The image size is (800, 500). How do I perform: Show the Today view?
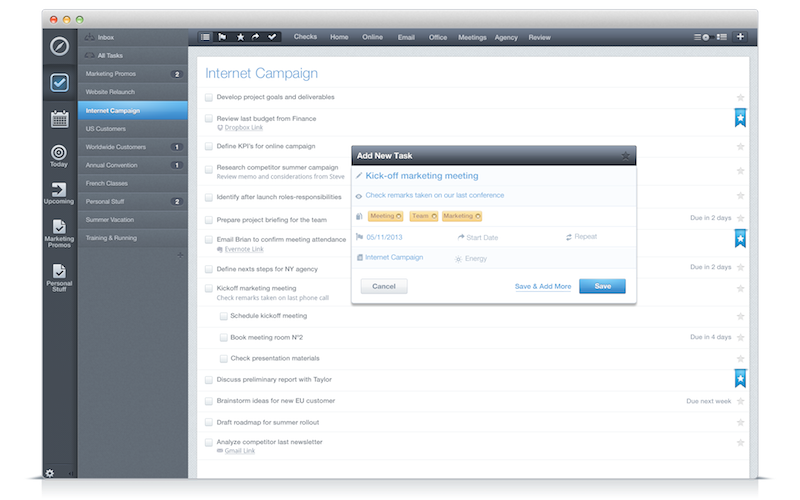tap(59, 155)
